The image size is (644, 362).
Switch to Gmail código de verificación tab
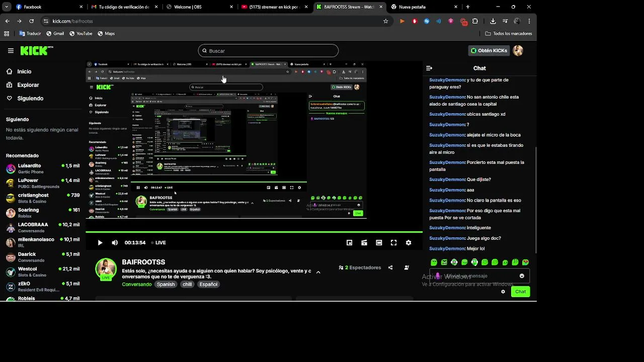[x=124, y=7]
